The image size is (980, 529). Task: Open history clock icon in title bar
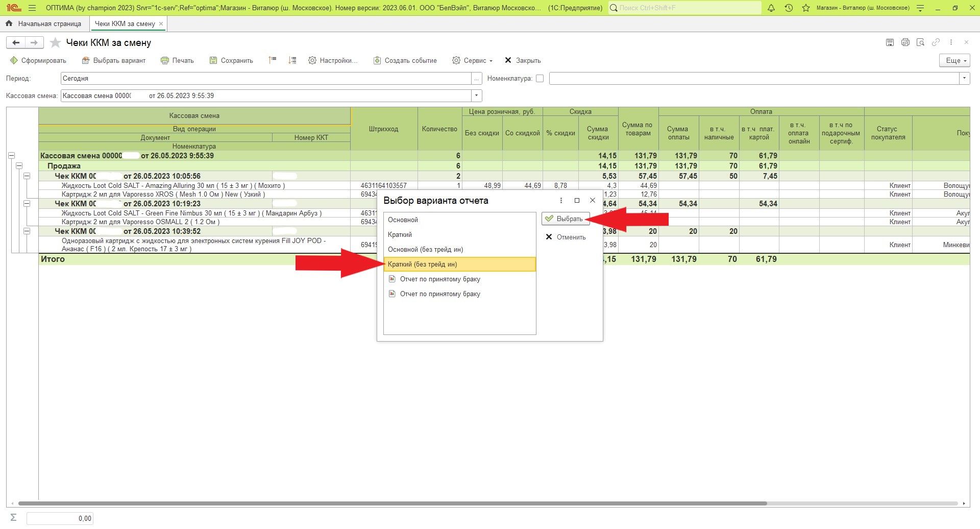tap(789, 8)
